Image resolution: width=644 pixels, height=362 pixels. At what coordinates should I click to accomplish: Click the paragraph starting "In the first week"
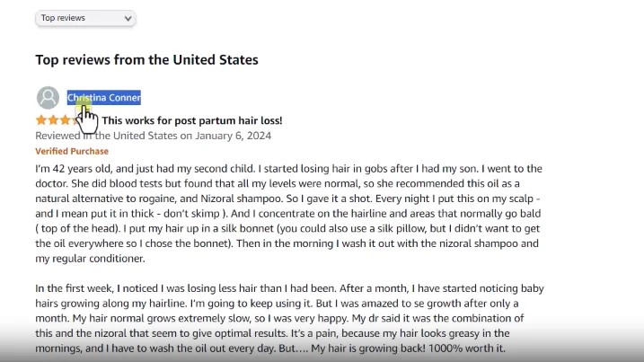[x=289, y=318]
